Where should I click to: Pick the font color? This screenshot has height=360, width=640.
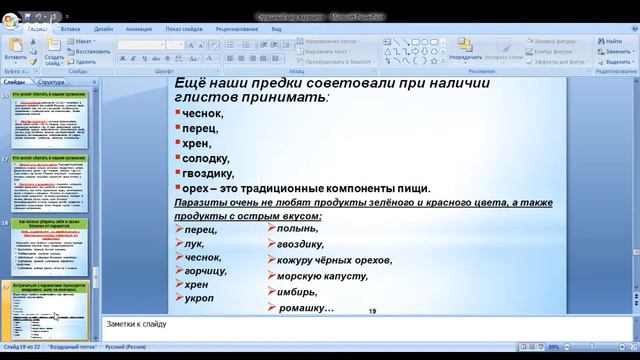[210, 59]
